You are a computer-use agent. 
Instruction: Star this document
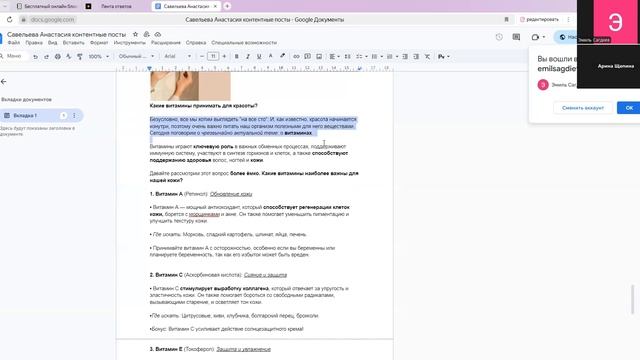pos(136,34)
